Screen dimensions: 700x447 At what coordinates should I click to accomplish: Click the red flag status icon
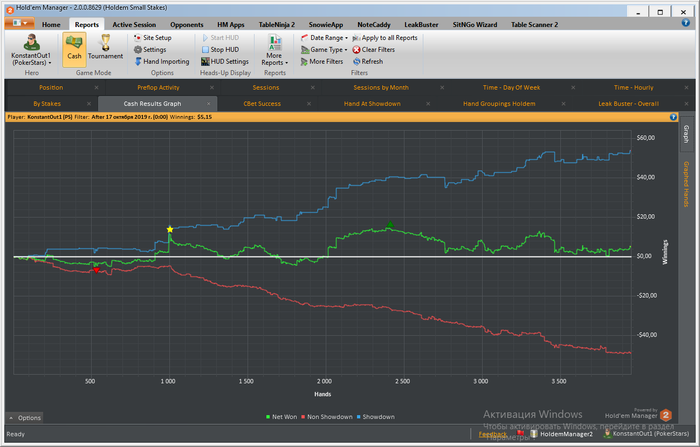coord(520,433)
